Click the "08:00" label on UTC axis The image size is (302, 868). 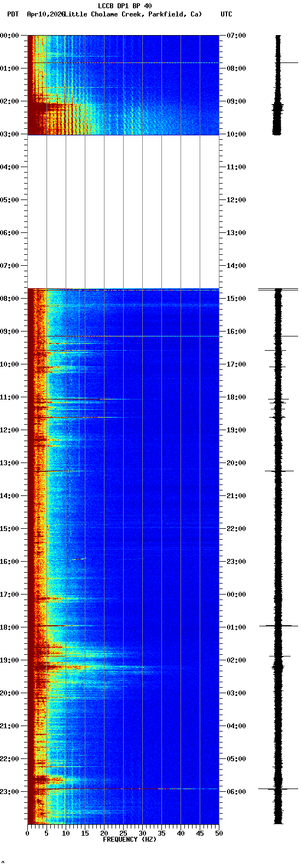[236, 68]
